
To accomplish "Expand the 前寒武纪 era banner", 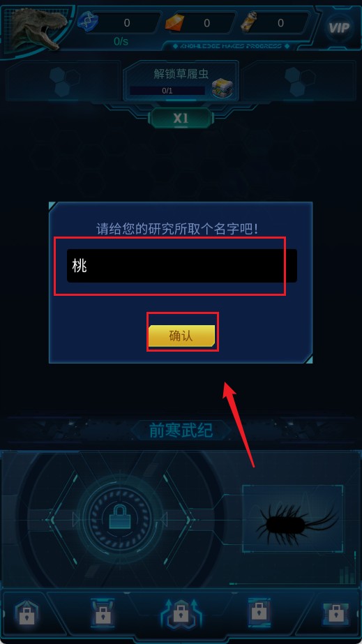I will tap(181, 430).
